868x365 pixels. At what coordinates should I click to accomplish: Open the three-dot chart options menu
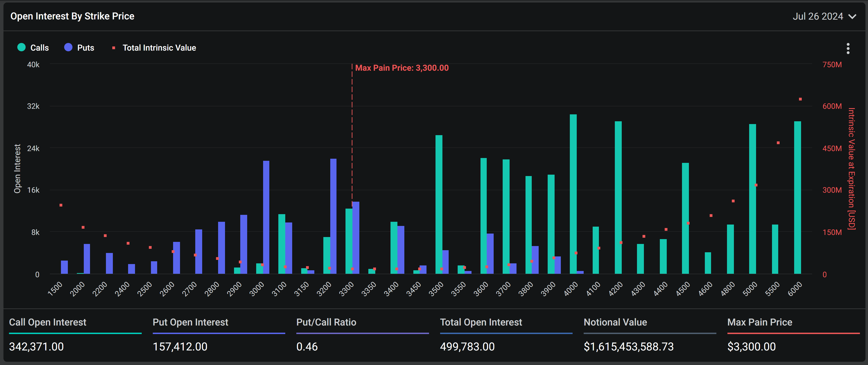tap(848, 49)
